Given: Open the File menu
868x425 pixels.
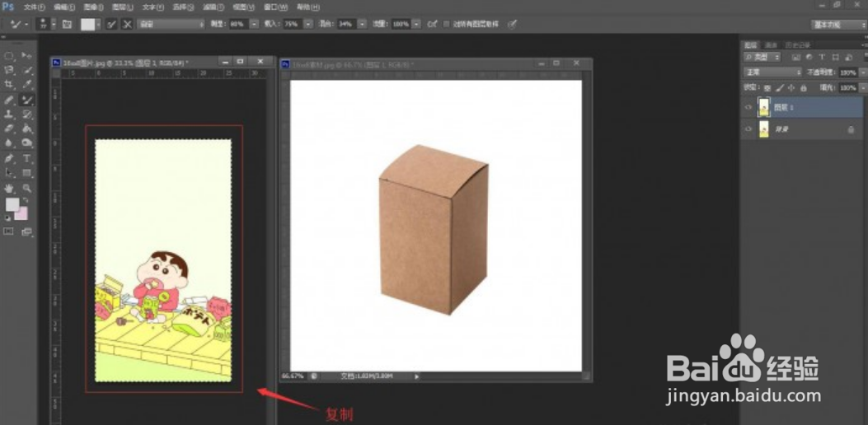Looking at the screenshot, I should [x=35, y=7].
